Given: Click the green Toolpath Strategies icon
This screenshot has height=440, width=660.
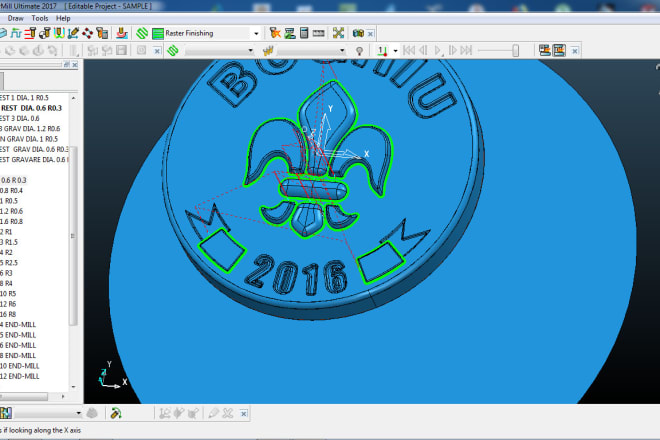Looking at the screenshot, I should tap(142, 33).
